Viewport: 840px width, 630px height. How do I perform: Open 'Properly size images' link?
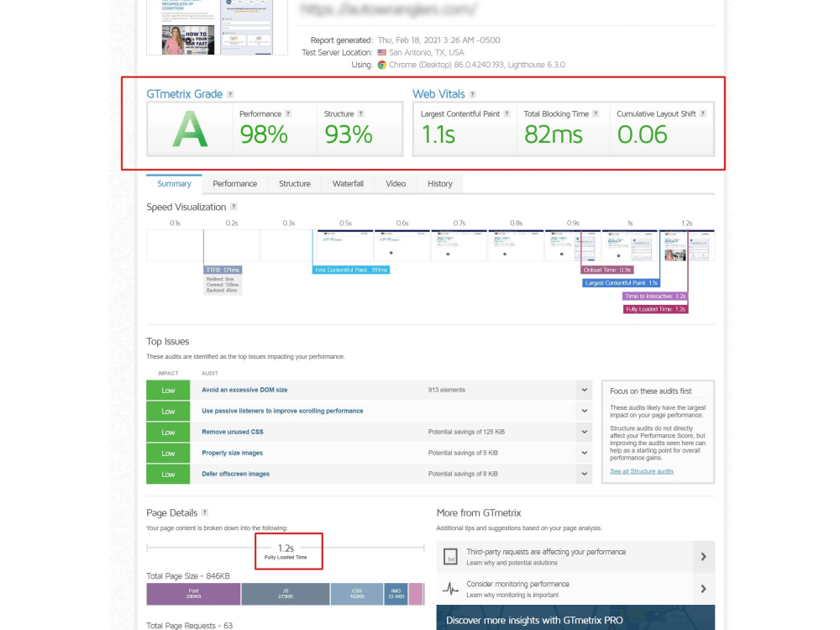coord(233,453)
